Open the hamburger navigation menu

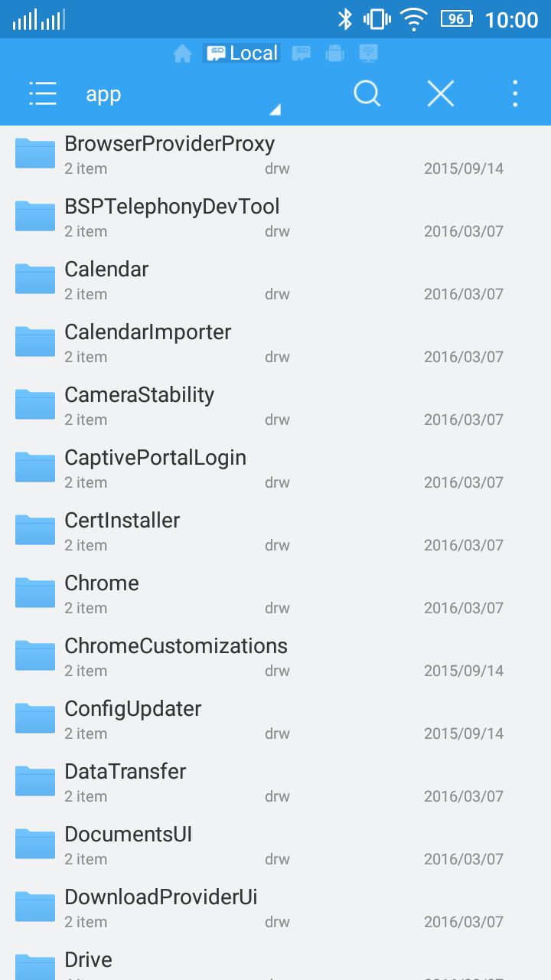pyautogui.click(x=43, y=94)
